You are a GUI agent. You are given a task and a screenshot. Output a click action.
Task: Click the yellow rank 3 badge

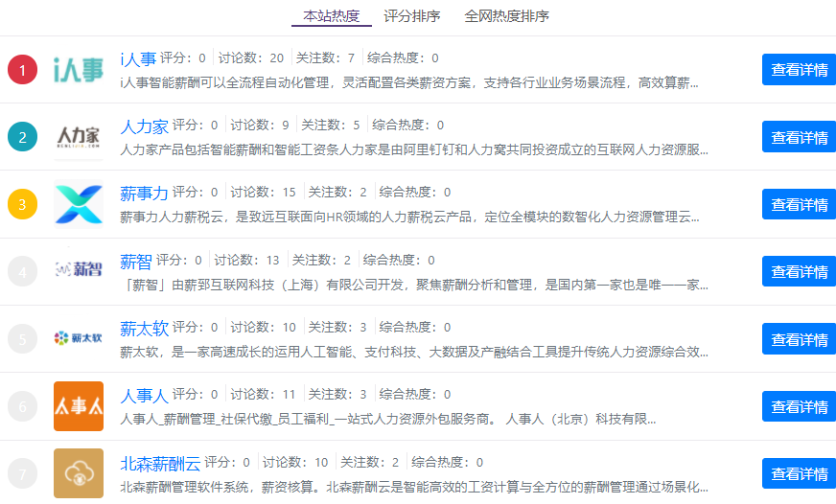pyautogui.click(x=22, y=204)
